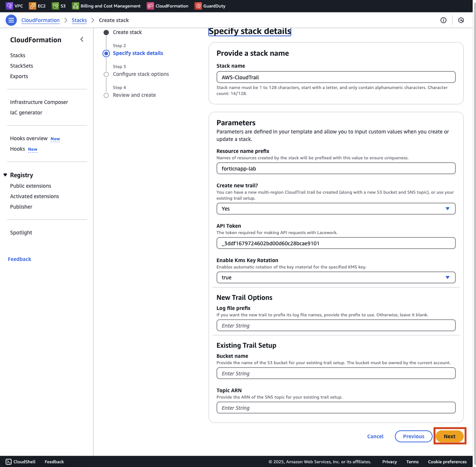Go to Stacks in the sidebar

pos(18,55)
